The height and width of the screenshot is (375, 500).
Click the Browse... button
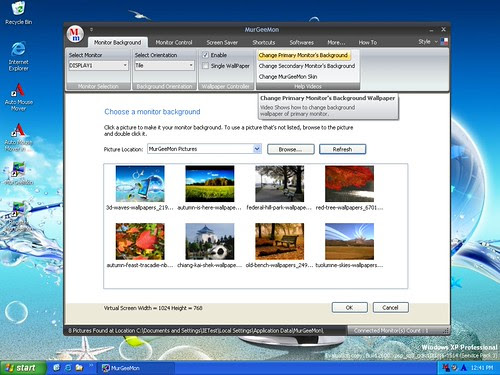tap(290, 149)
